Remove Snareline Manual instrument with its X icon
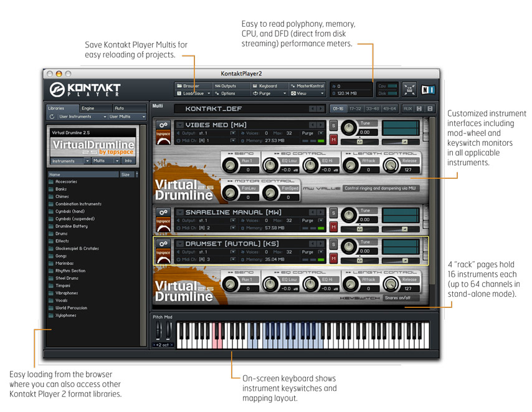The image size is (532, 412). (426, 208)
